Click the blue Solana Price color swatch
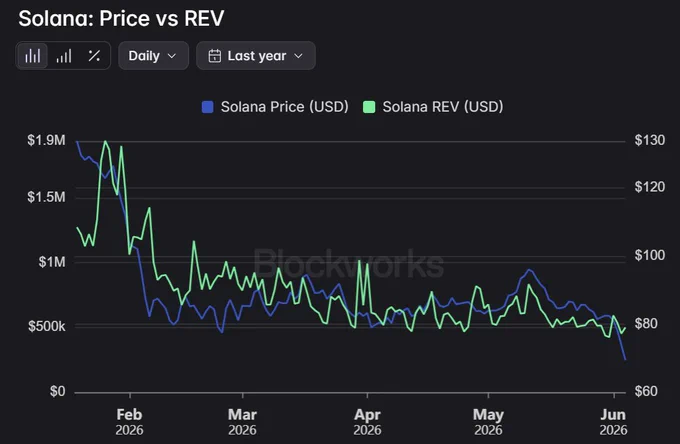 (208, 107)
